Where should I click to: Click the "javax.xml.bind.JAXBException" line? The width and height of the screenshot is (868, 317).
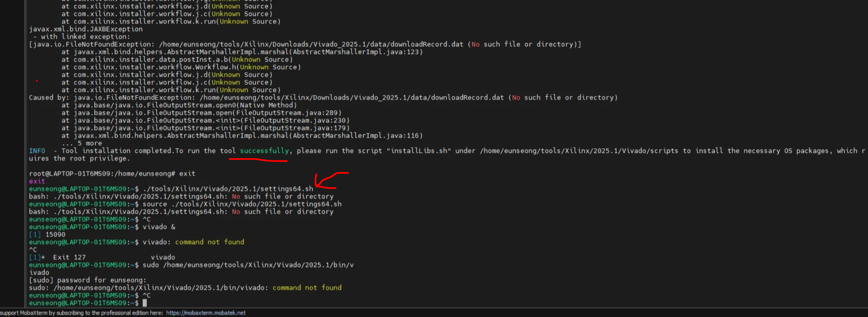coord(86,29)
